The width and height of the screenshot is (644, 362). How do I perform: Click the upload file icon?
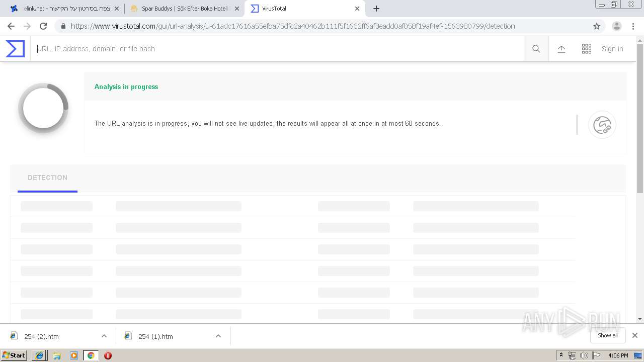point(561,49)
